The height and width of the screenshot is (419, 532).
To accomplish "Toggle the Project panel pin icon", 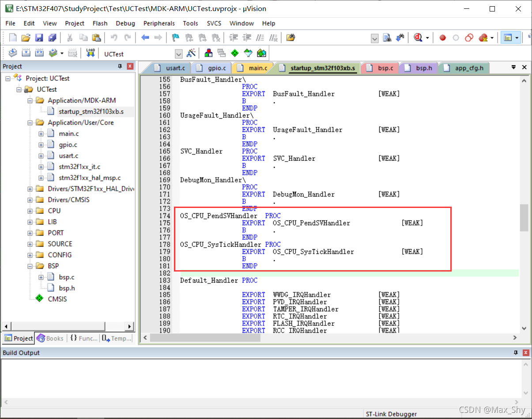I will [120, 66].
